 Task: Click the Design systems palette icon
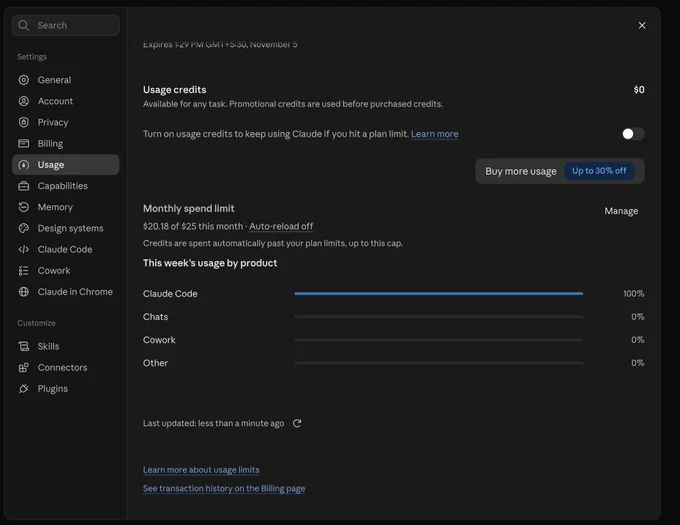[x=24, y=228]
